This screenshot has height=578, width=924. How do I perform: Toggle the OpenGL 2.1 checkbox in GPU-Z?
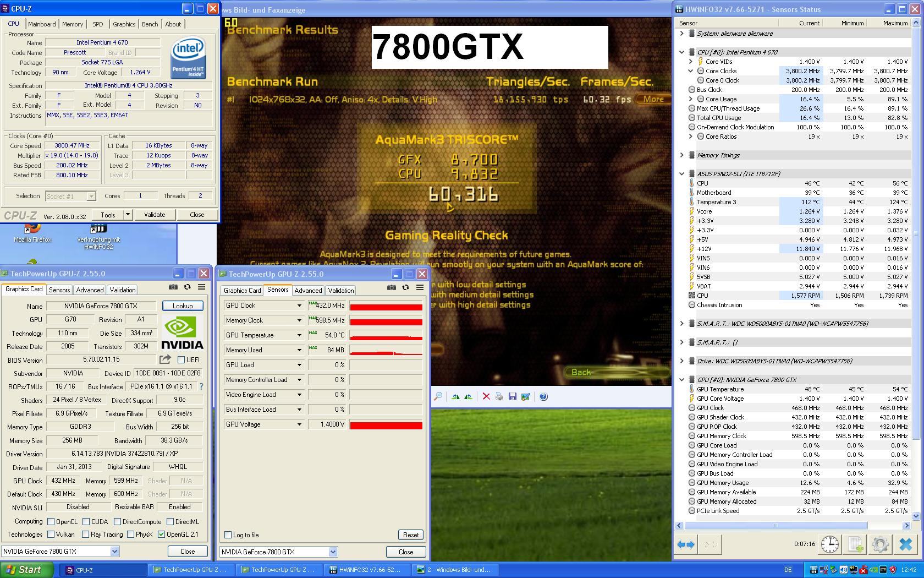click(x=161, y=534)
